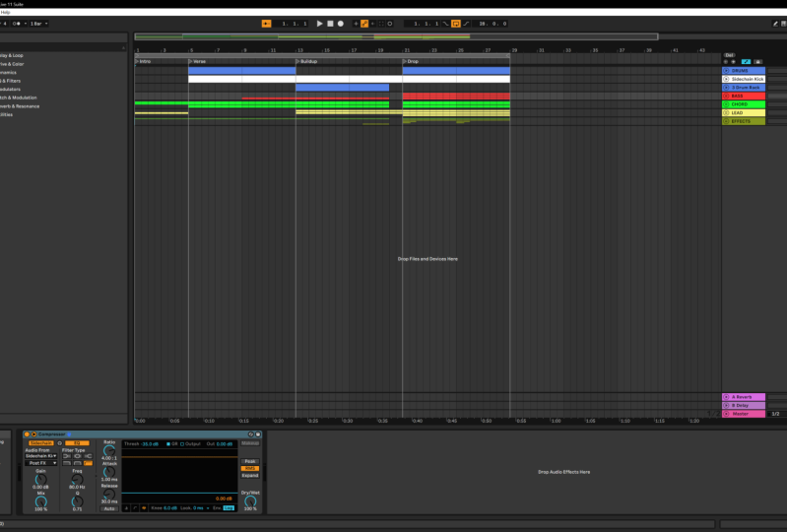Image resolution: width=787 pixels, height=532 pixels.
Task: Select the Master track header
Action: coord(744,414)
